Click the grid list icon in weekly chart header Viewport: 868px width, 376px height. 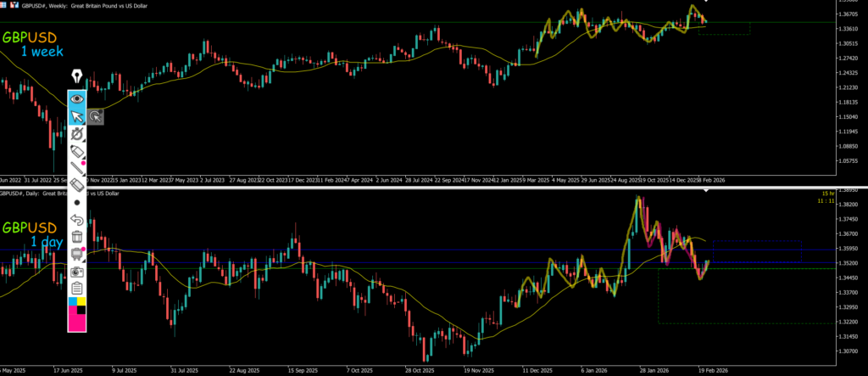coord(4,4)
